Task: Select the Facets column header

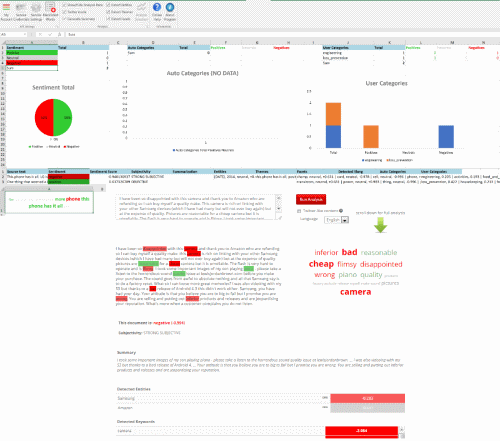Action: (317, 171)
